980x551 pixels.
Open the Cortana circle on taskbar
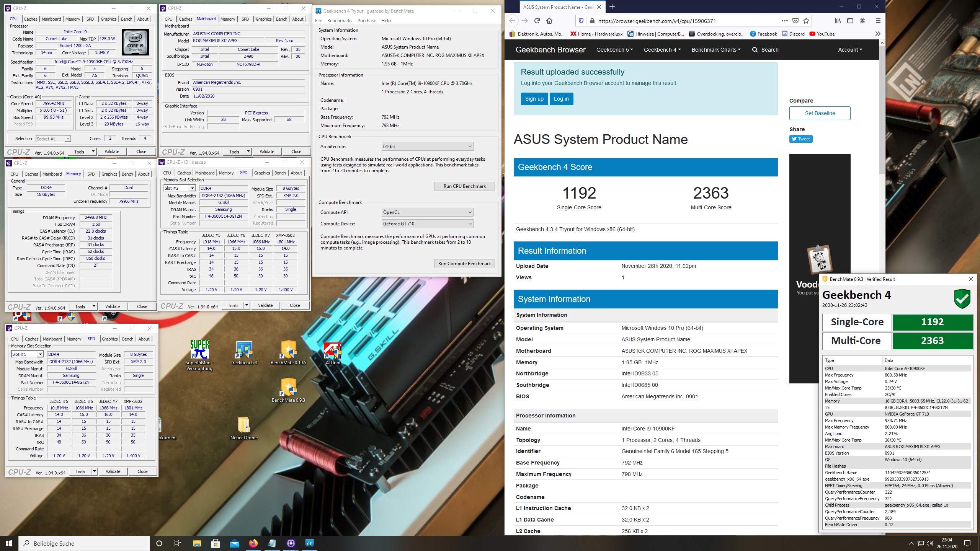click(159, 543)
